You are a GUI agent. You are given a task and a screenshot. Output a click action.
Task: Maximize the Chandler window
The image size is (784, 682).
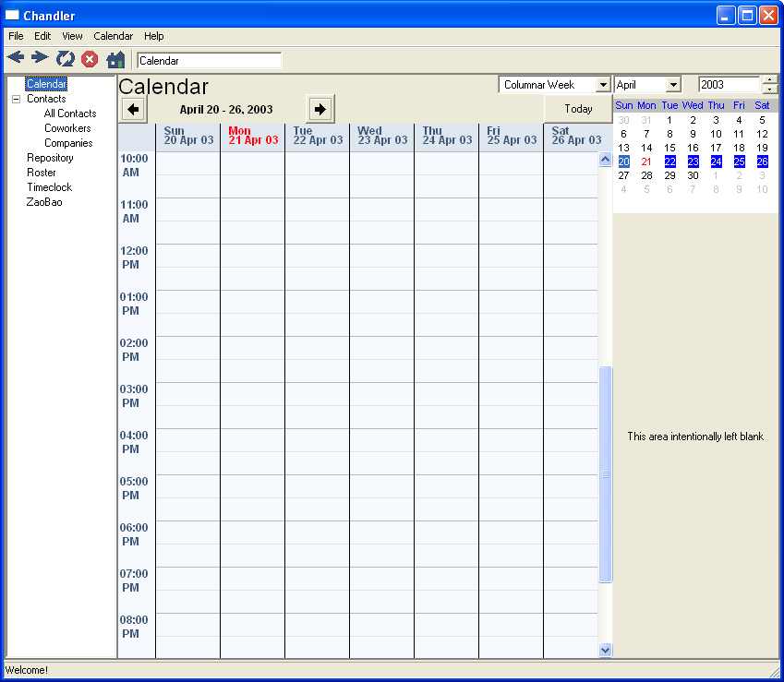click(747, 16)
